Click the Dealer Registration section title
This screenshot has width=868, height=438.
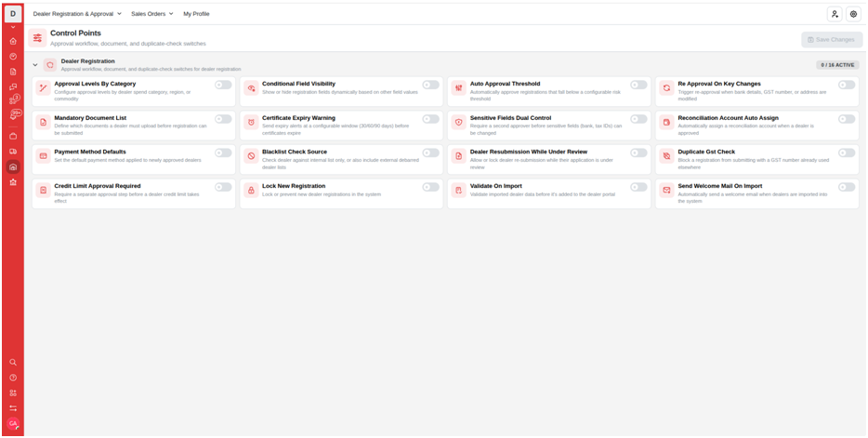88,60
